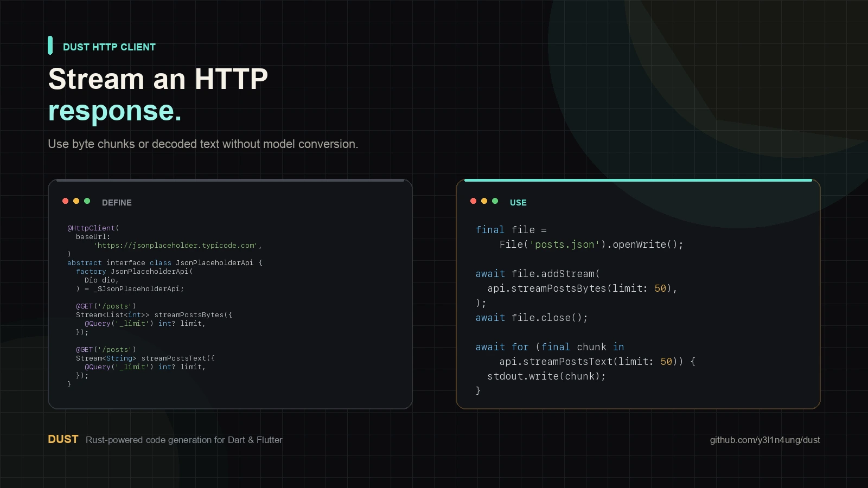
Task: Click the 'await file.close();' line
Action: pos(532,318)
